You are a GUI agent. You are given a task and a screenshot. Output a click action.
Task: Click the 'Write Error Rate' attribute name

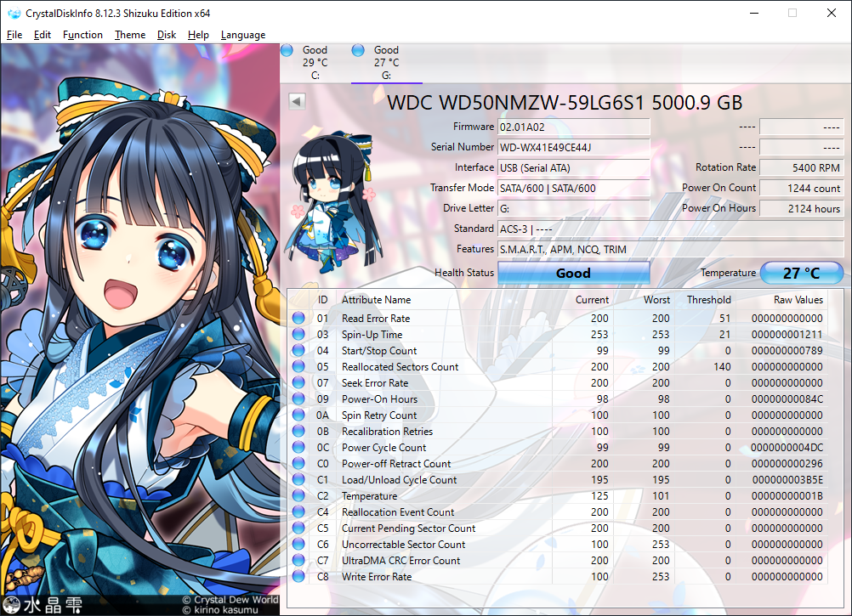point(377,576)
